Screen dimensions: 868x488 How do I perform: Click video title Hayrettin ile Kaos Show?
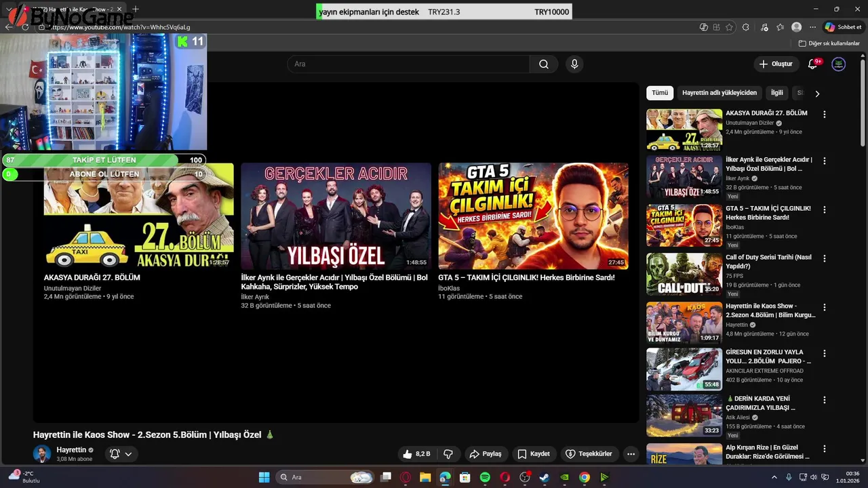[154, 434]
